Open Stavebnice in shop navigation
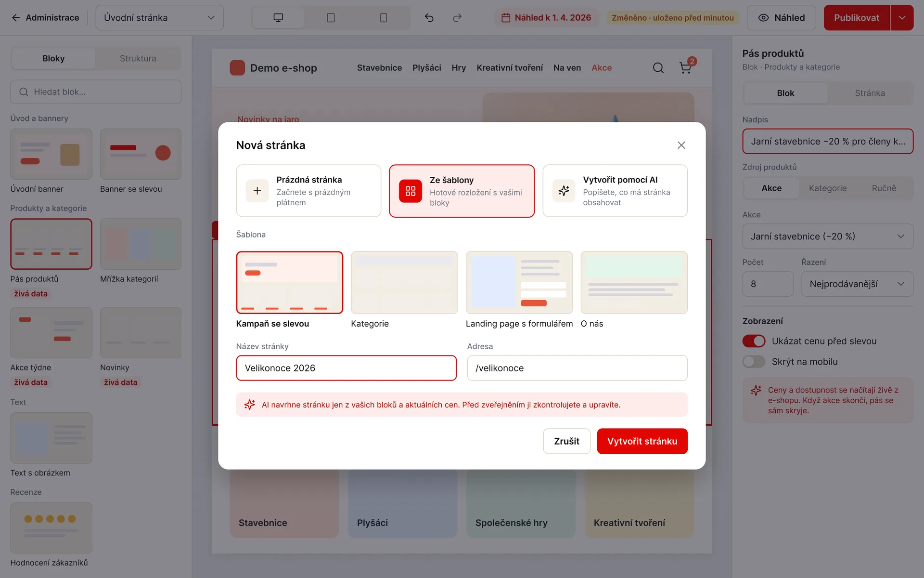Screen dimensions: 924x578 379,68
